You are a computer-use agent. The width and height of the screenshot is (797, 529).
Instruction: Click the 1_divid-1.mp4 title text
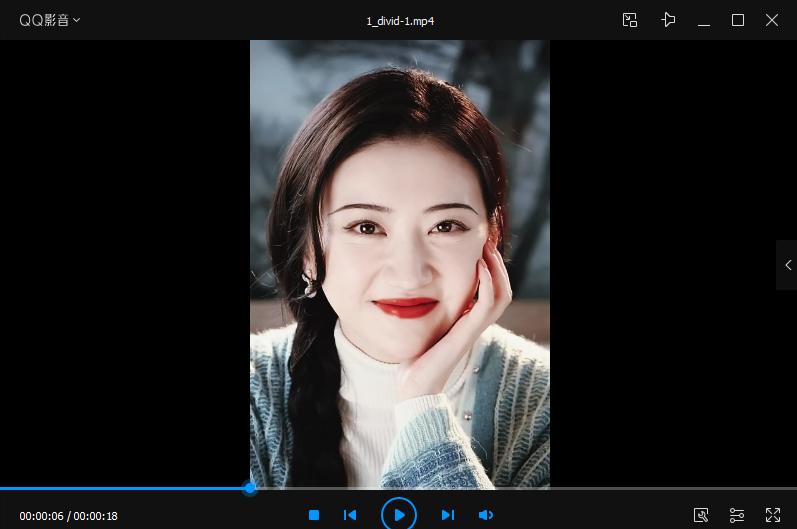pyautogui.click(x=400, y=20)
